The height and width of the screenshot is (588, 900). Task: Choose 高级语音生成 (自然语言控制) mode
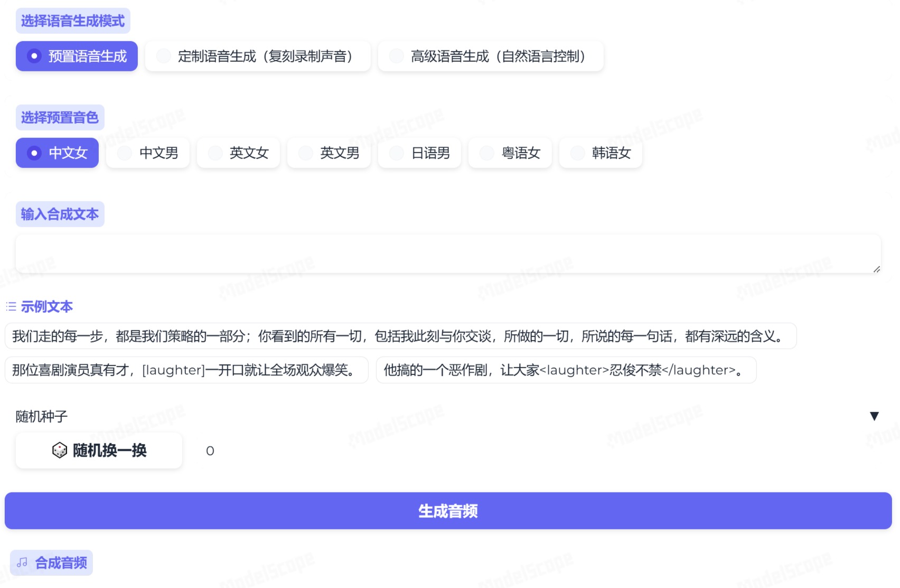491,56
